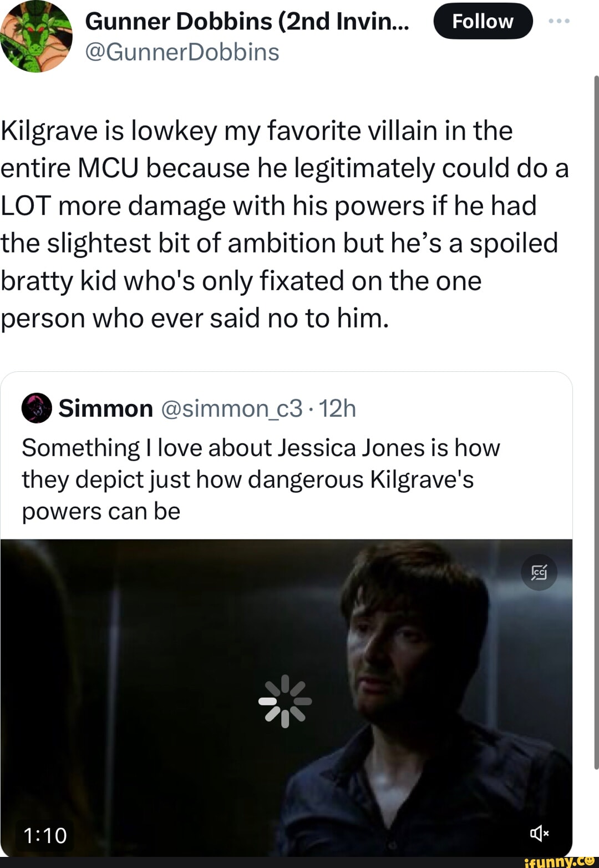Open the @simmon_c3 handle
This screenshot has width=599, height=868.
(232, 408)
